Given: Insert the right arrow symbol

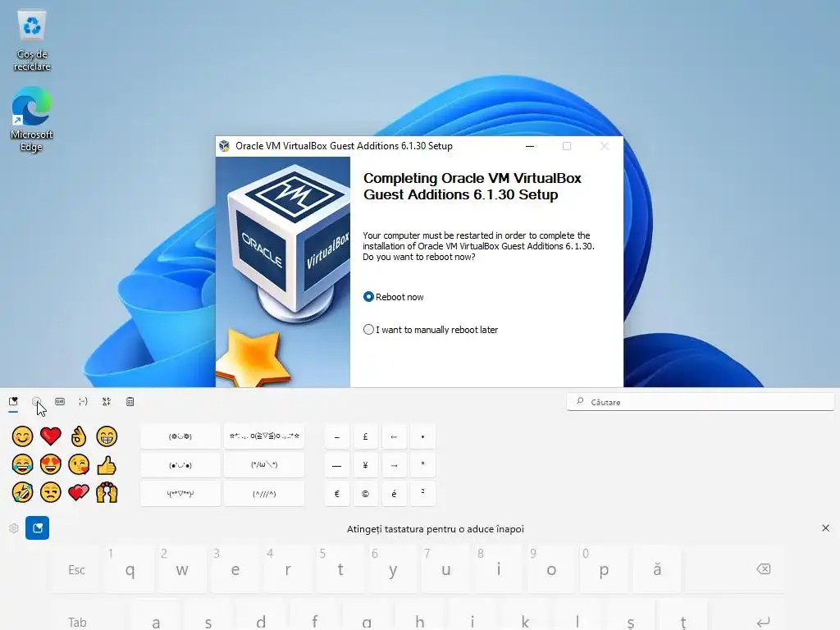Looking at the screenshot, I should (x=394, y=465).
